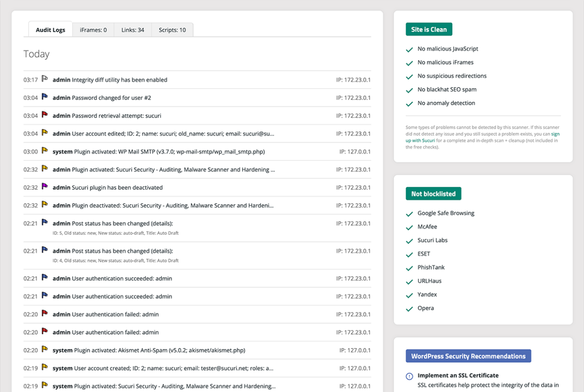This screenshot has height=392, width=584.
Task: Click the yellow flag on User account edited entry
Action: coord(45,133)
